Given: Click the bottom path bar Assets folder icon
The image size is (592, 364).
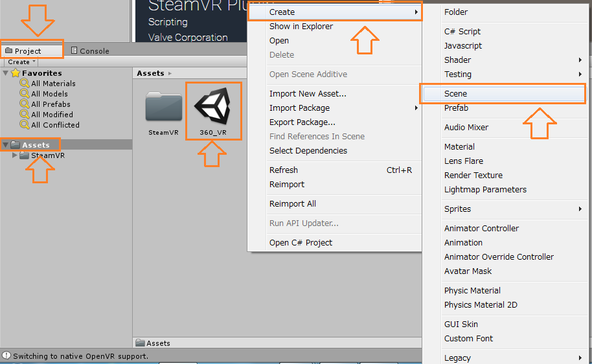Looking at the screenshot, I should (141, 343).
